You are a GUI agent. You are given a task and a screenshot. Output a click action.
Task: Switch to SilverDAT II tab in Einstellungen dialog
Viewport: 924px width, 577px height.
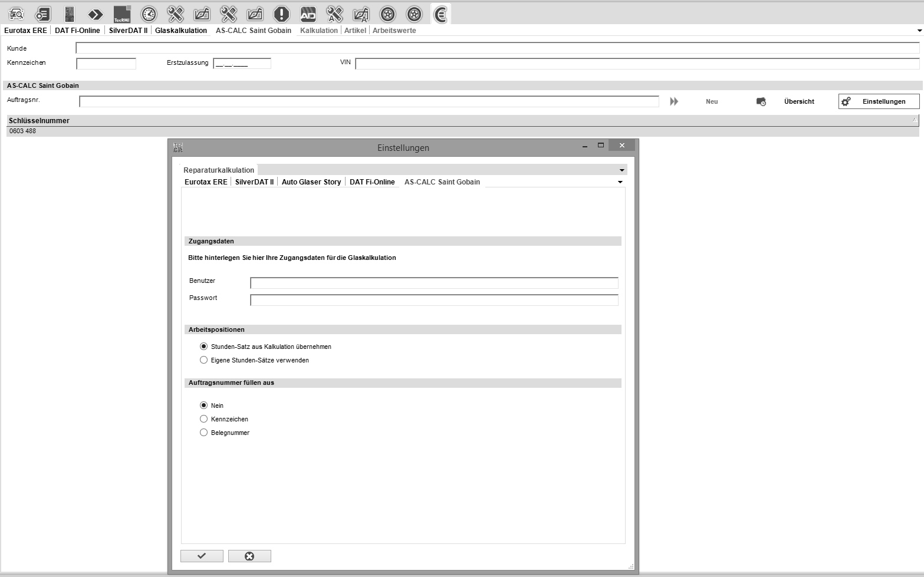tap(254, 182)
